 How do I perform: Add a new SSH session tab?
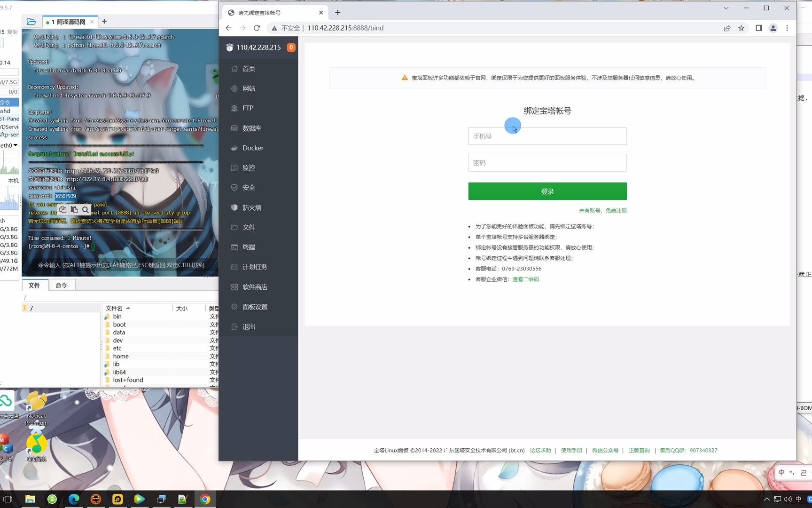click(104, 22)
